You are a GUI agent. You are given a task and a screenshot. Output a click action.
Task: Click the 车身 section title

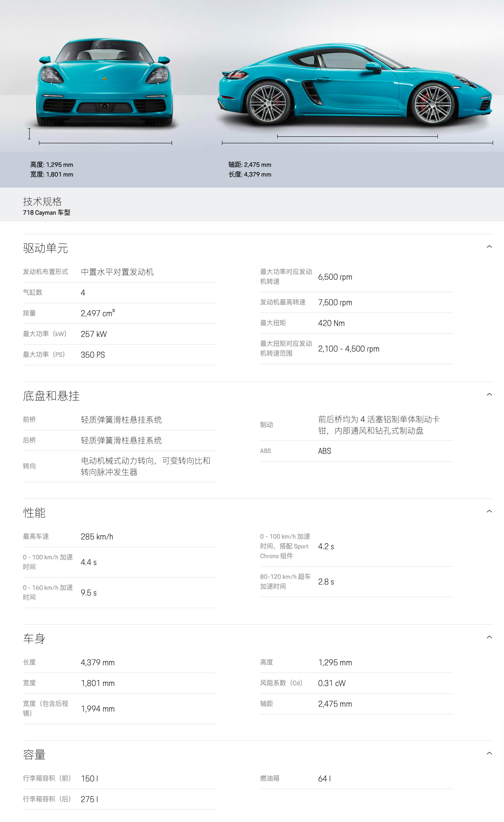pos(34,639)
